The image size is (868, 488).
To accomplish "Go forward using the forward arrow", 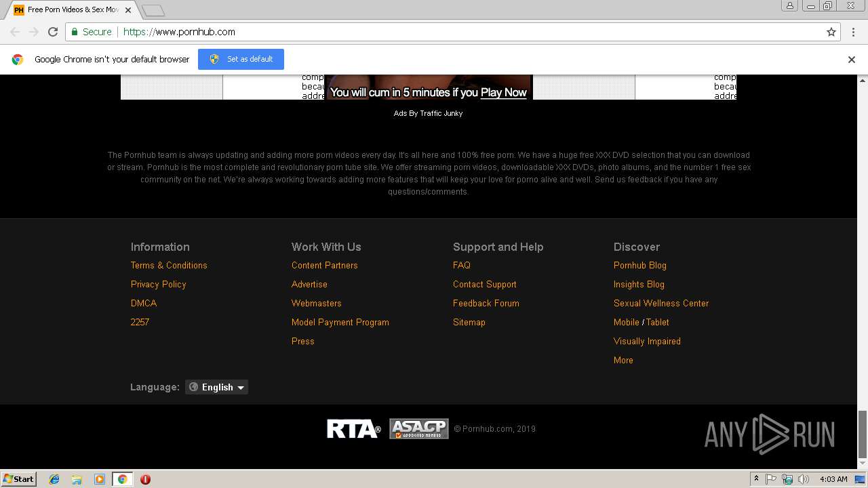I will pyautogui.click(x=34, y=32).
